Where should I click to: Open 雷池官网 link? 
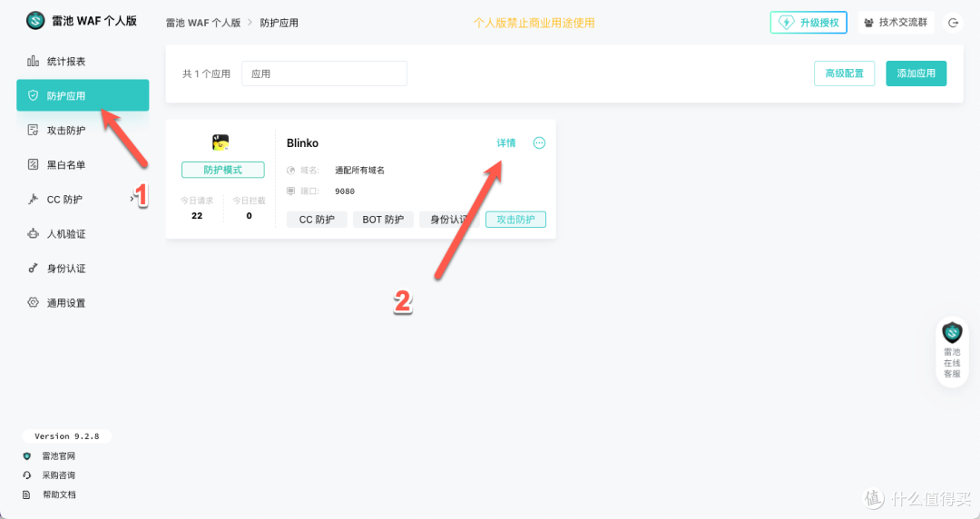(x=59, y=455)
